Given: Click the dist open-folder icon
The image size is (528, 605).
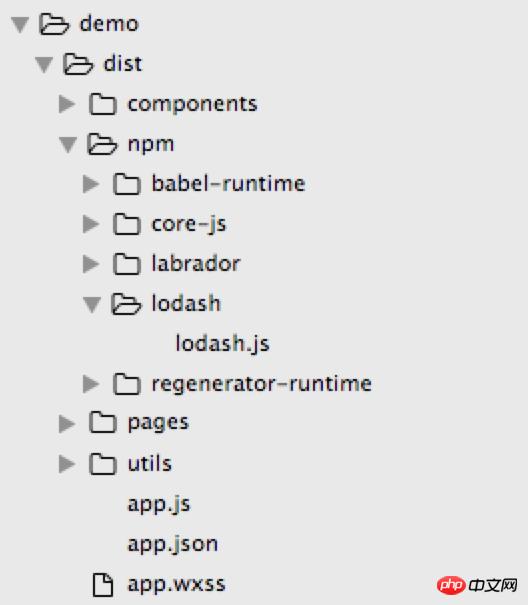Looking at the screenshot, I should coord(78,64).
